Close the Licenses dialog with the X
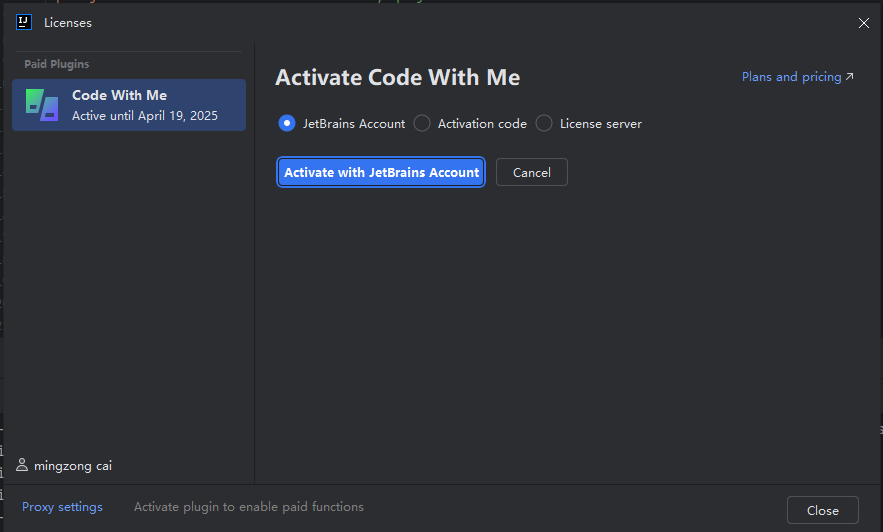The image size is (883, 532). [x=863, y=23]
